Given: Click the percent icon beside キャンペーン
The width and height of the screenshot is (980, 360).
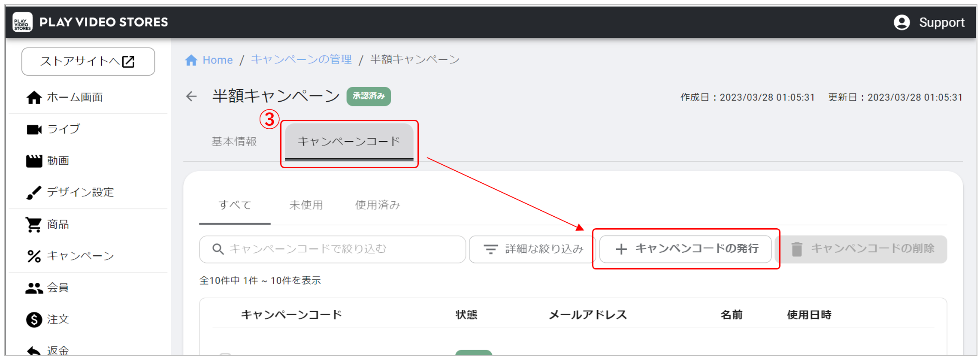Looking at the screenshot, I should tap(34, 256).
